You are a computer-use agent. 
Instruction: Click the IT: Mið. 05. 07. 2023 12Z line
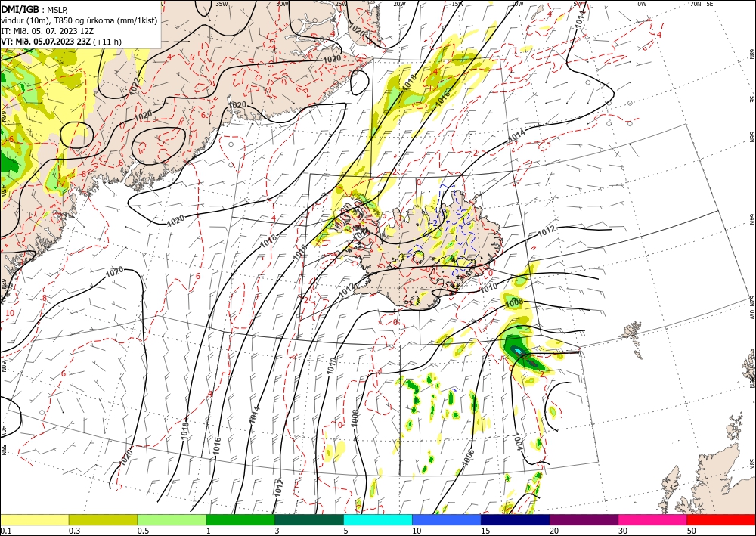click(x=47, y=30)
